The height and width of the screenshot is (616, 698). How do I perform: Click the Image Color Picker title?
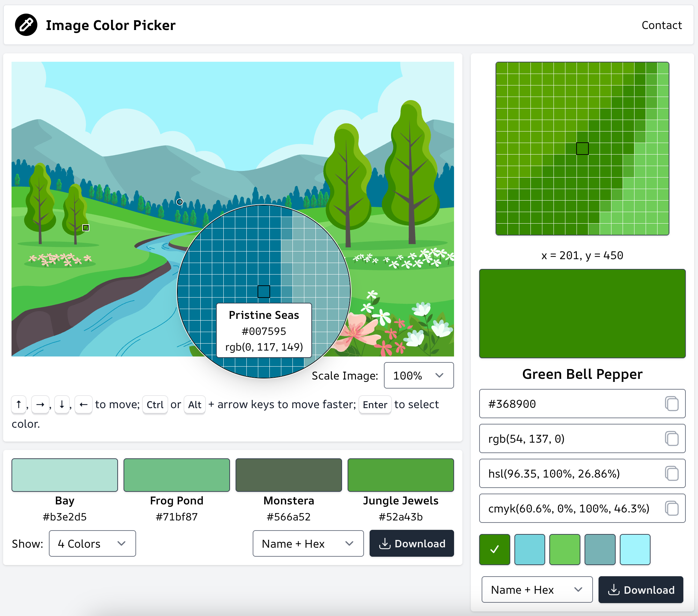[x=111, y=25]
